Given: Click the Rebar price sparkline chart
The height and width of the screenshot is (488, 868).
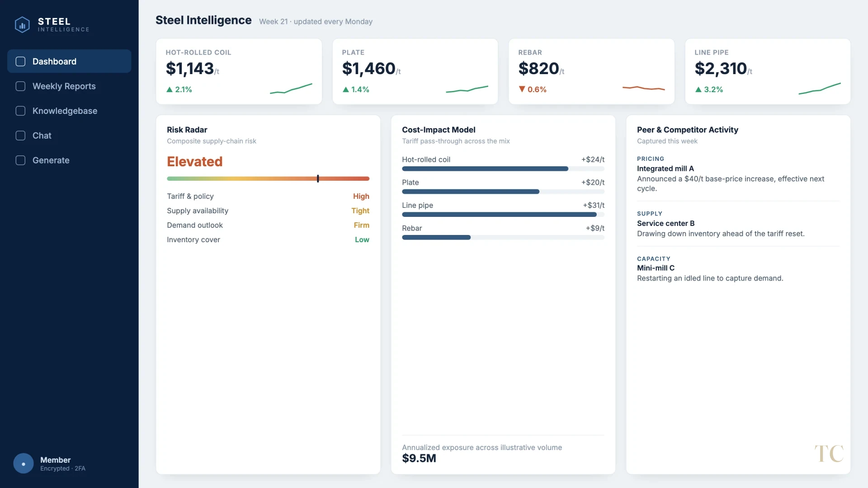Looking at the screenshot, I should 644,88.
